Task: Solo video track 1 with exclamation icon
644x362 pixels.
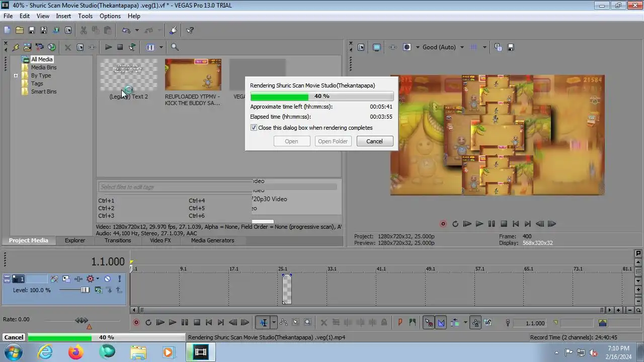Action: pyautogui.click(x=119, y=279)
